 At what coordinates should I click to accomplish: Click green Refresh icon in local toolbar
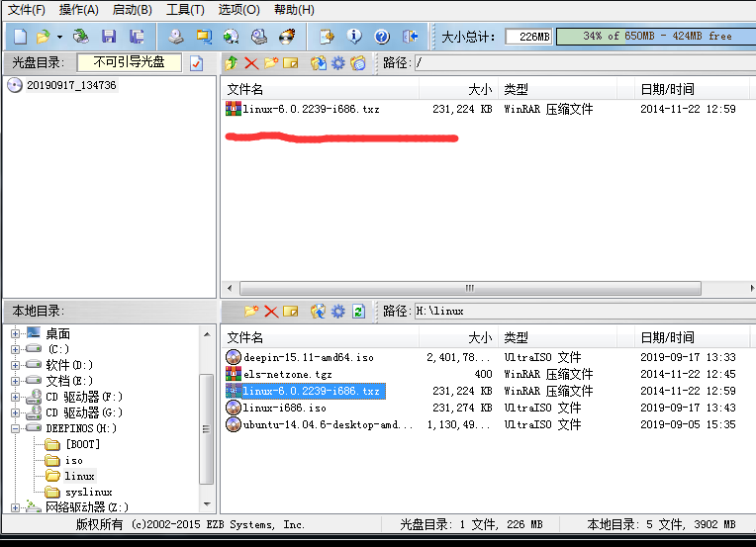(x=358, y=312)
